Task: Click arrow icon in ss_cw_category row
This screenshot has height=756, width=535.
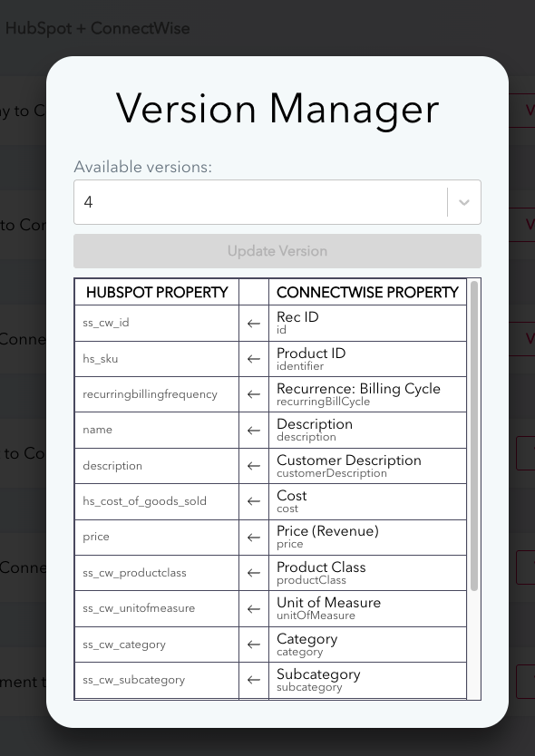Action: coord(254,645)
